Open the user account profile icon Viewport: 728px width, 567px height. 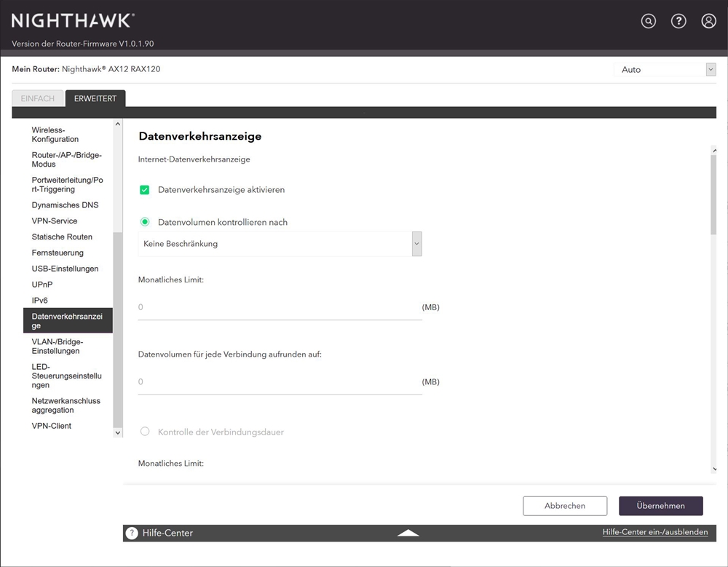[x=708, y=21]
